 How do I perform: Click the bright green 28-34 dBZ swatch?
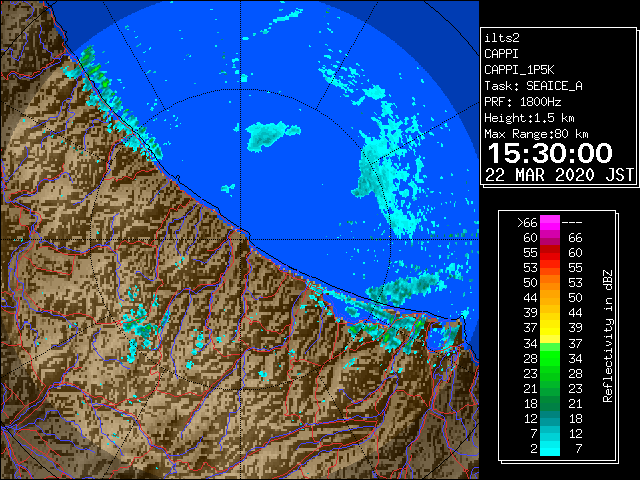(550, 358)
